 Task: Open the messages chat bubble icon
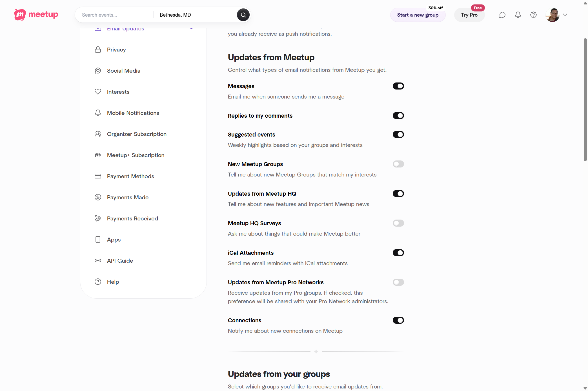coord(502,15)
